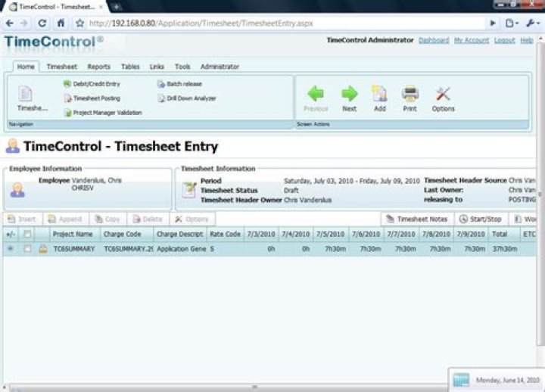Expand the TC6SUMMARY row

pyautogui.click(x=11, y=249)
